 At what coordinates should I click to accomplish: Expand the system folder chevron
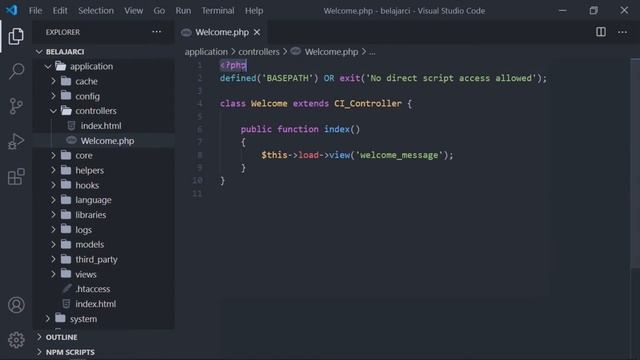(48, 318)
